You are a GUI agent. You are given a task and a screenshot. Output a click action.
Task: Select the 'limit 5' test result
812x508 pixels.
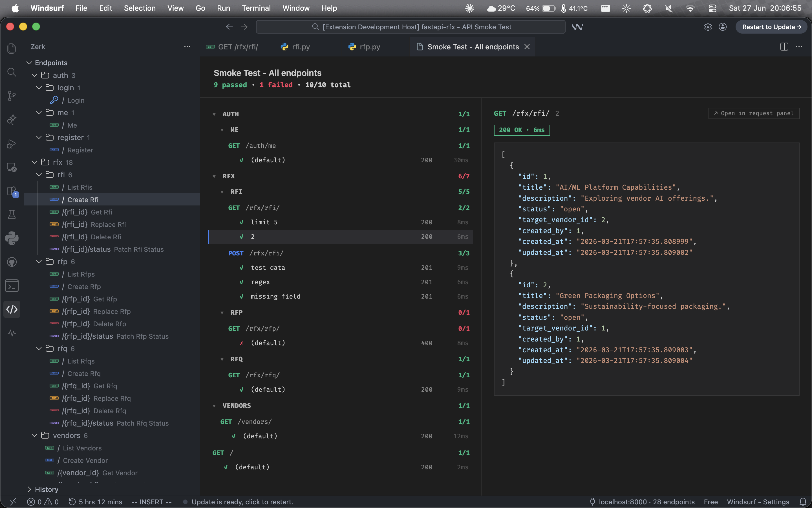pyautogui.click(x=341, y=222)
